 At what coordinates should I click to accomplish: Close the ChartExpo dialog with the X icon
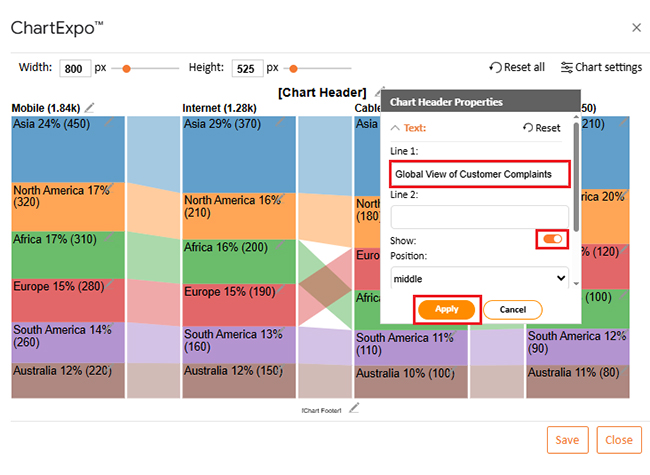point(637,28)
